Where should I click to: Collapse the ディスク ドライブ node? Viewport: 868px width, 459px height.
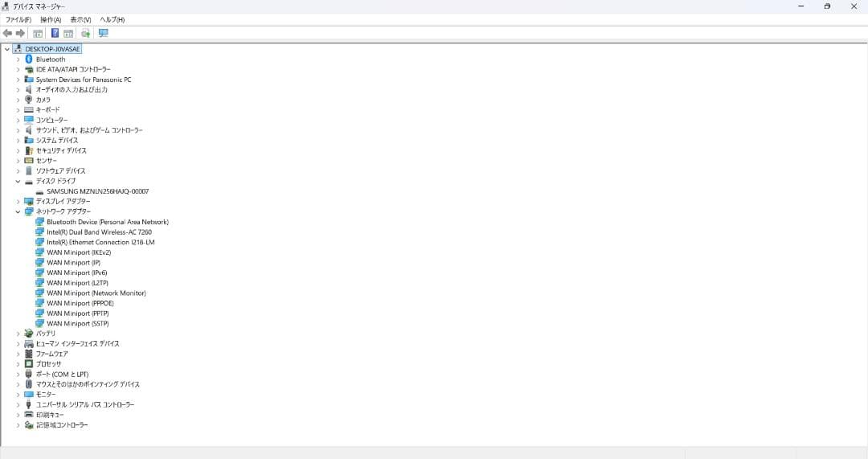[x=18, y=181]
